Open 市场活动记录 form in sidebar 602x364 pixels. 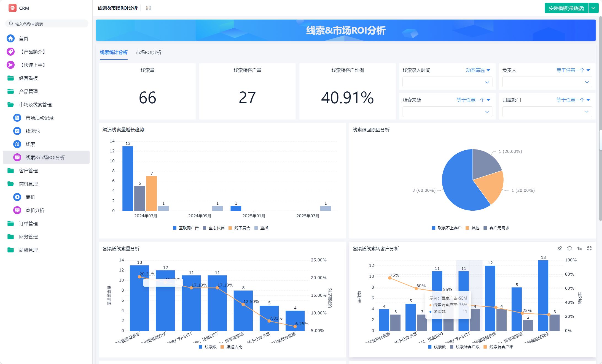point(39,118)
